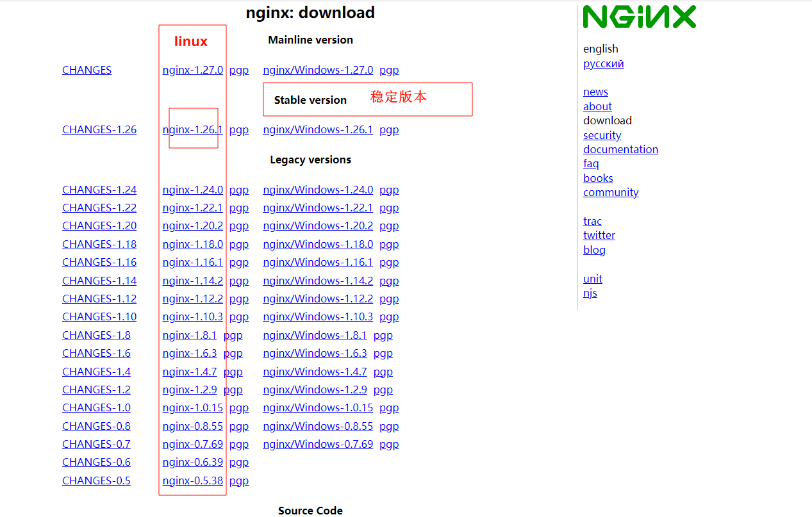Open CHANGES-1.14 link
Image resolution: width=812 pixels, height=517 pixels.
pyautogui.click(x=99, y=281)
